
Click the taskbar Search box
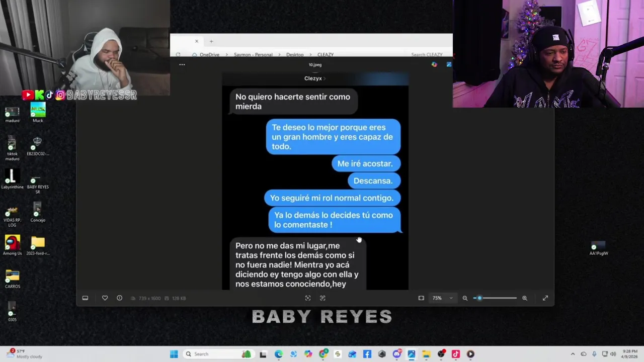(217, 354)
